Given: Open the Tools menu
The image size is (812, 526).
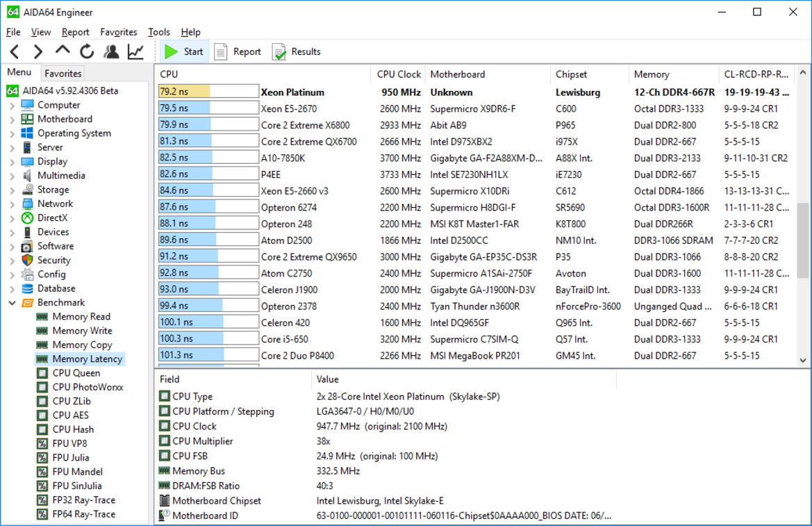Looking at the screenshot, I should click(159, 32).
